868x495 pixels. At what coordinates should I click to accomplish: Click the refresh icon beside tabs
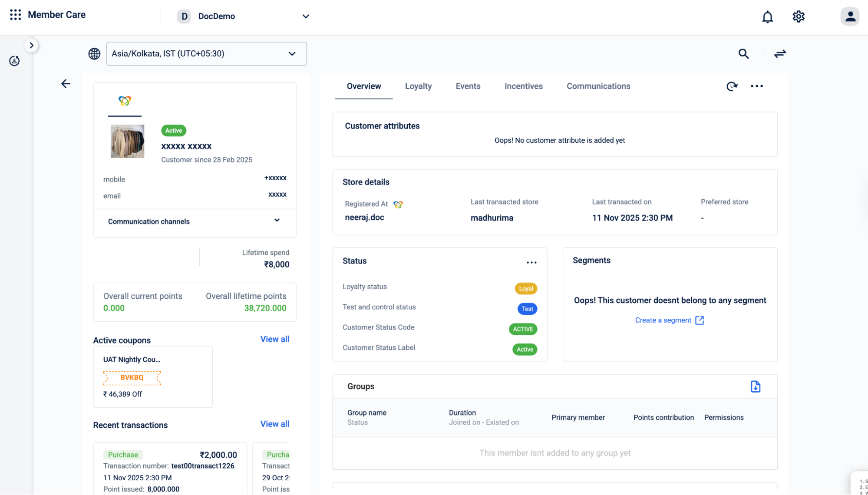(x=732, y=86)
